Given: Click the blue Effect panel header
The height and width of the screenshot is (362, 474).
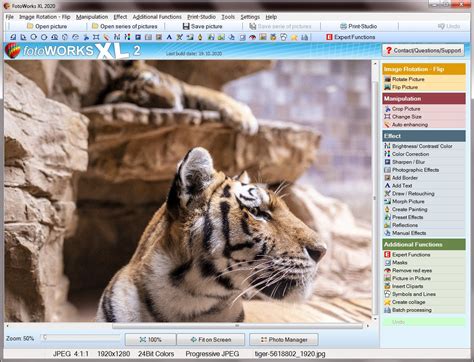Looking at the screenshot, I should (424, 136).
